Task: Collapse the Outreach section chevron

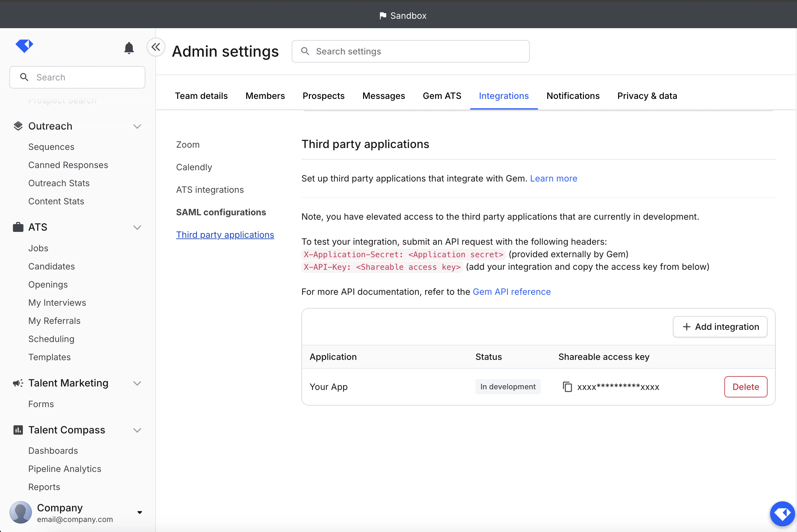Action: pos(137,126)
